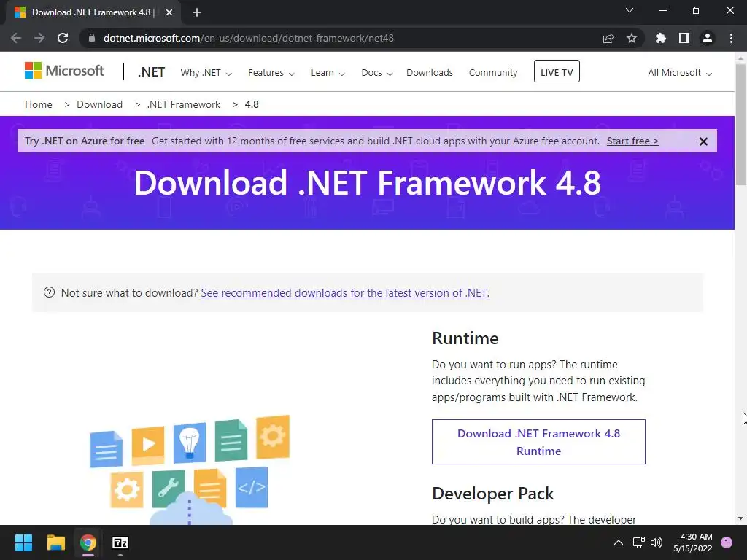Viewport: 747px width, 560px height.
Task: Click the page vertical scrollbar thumb
Action: pyautogui.click(x=740, y=124)
